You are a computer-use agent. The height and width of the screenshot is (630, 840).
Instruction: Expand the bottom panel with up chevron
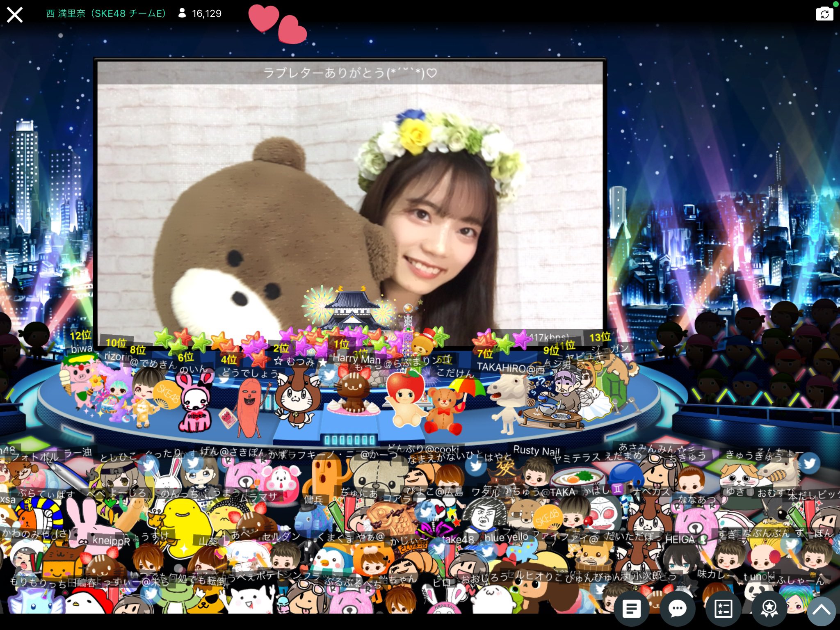tap(821, 610)
